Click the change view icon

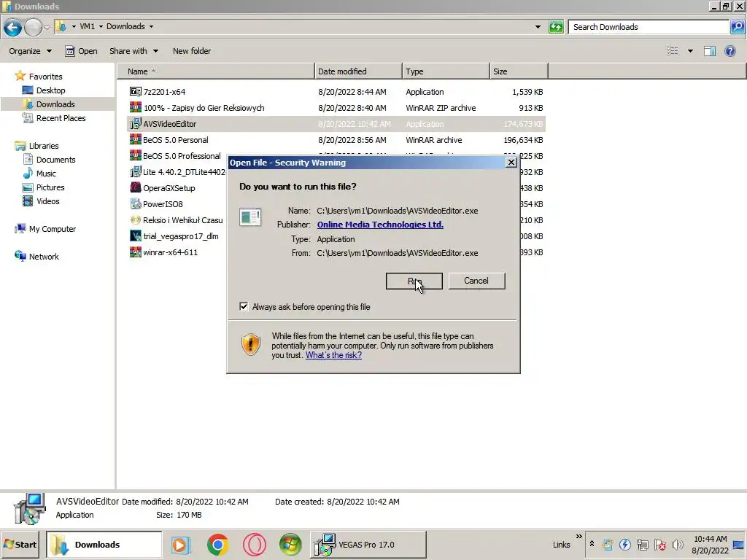tap(672, 51)
